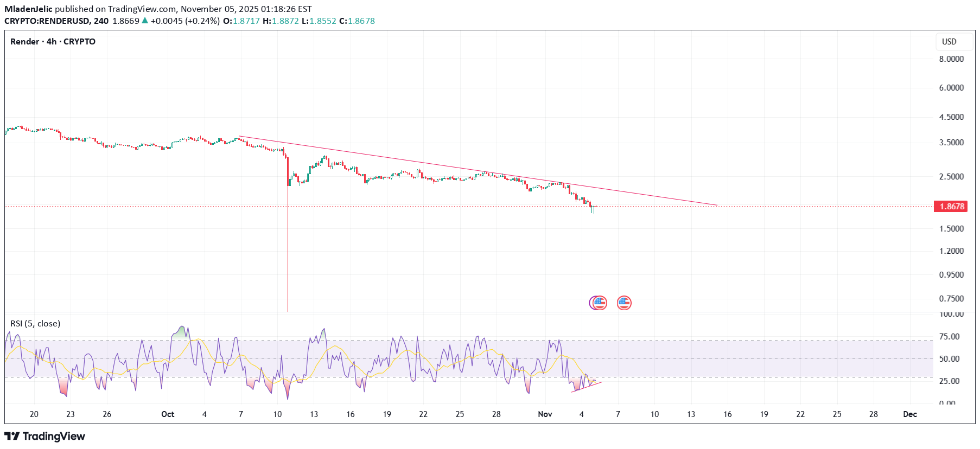Click the TradingView logo at bottom left
980x449 pixels.
[x=45, y=437]
